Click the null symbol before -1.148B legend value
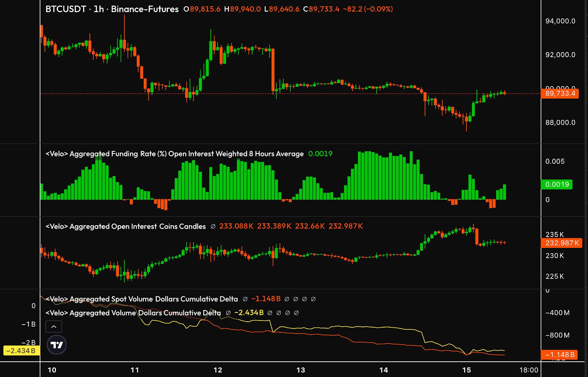588x377 pixels. click(245, 299)
